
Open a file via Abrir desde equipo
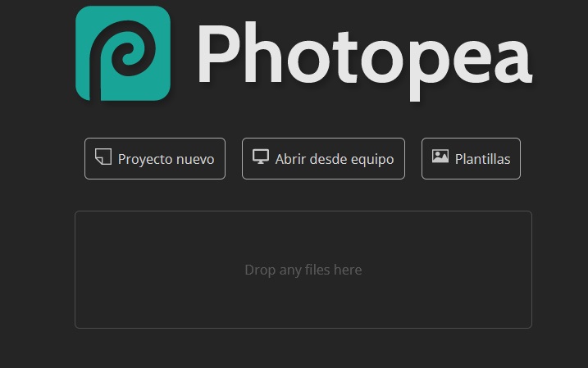[323, 158]
